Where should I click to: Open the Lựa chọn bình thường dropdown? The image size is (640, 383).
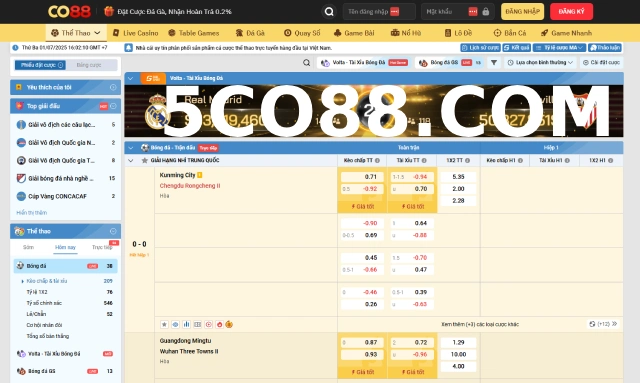point(540,62)
